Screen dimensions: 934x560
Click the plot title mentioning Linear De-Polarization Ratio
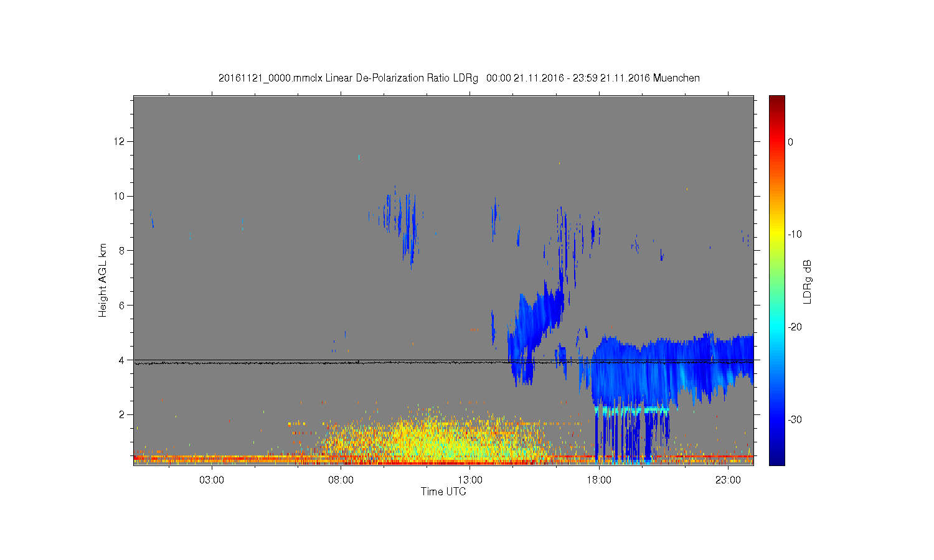pyautogui.click(x=459, y=78)
